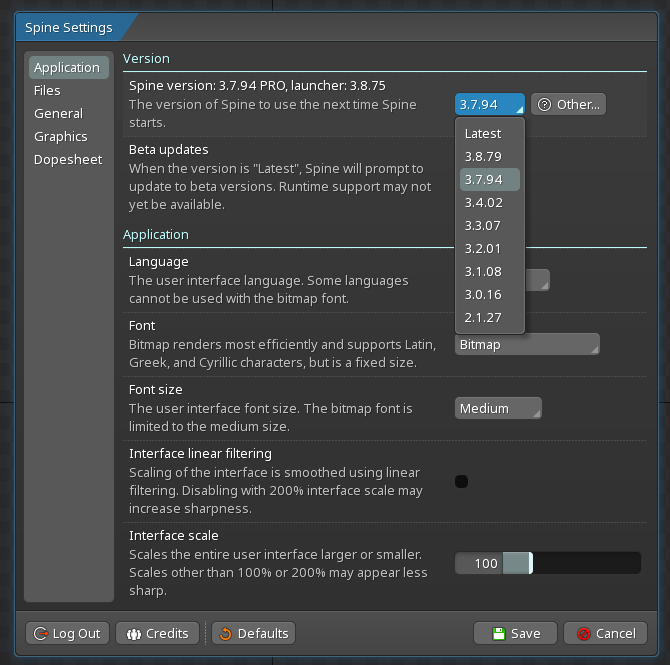Toggle the Interface linear filtering checkbox
This screenshot has width=670, height=665.
pyautogui.click(x=461, y=481)
